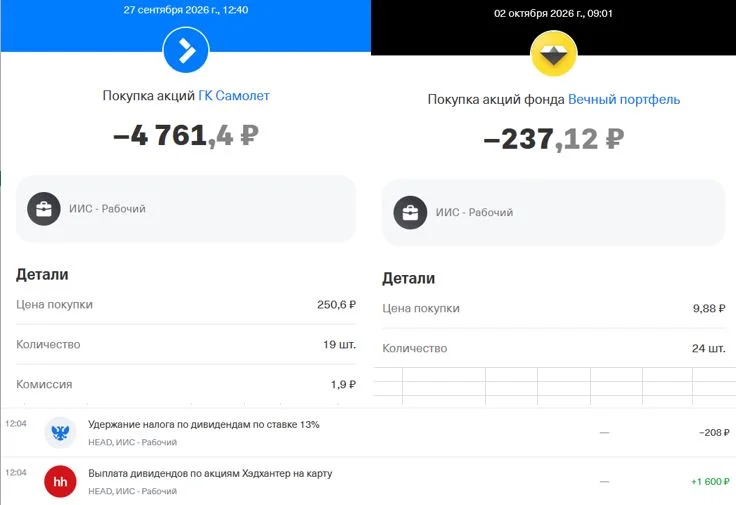Click the tax service eagle icon

tap(60, 432)
